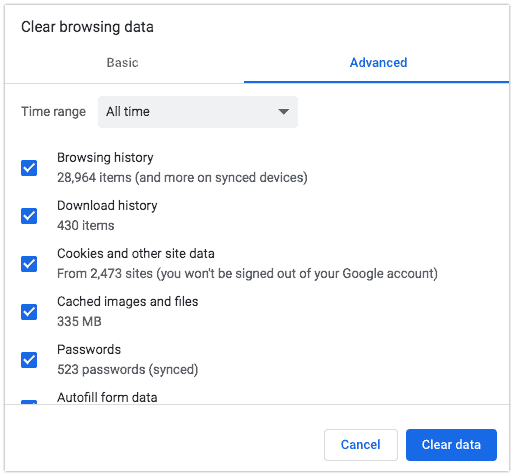Click the Cookies and other site data label
This screenshot has height=476, width=514.
point(136,254)
